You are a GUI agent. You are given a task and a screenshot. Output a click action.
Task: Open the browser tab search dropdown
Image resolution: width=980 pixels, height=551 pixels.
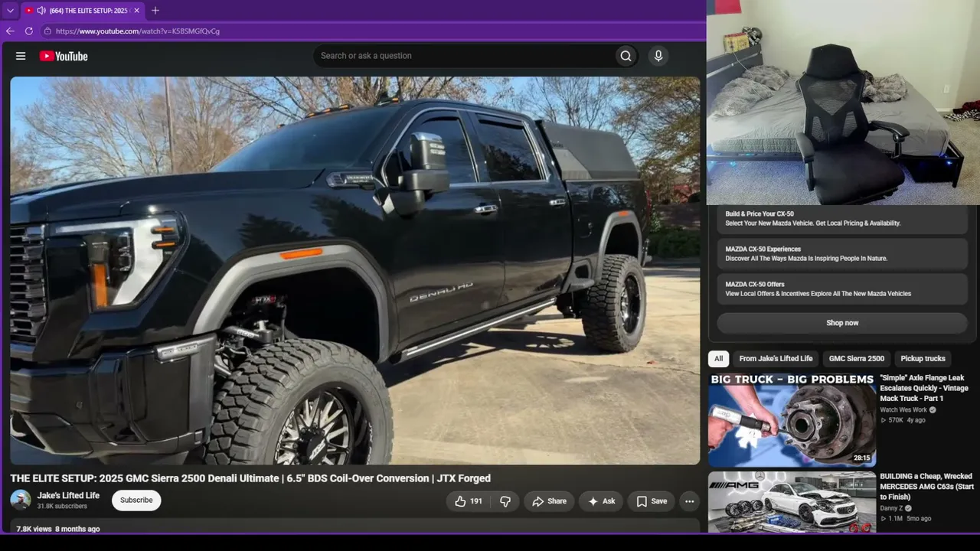click(10, 11)
